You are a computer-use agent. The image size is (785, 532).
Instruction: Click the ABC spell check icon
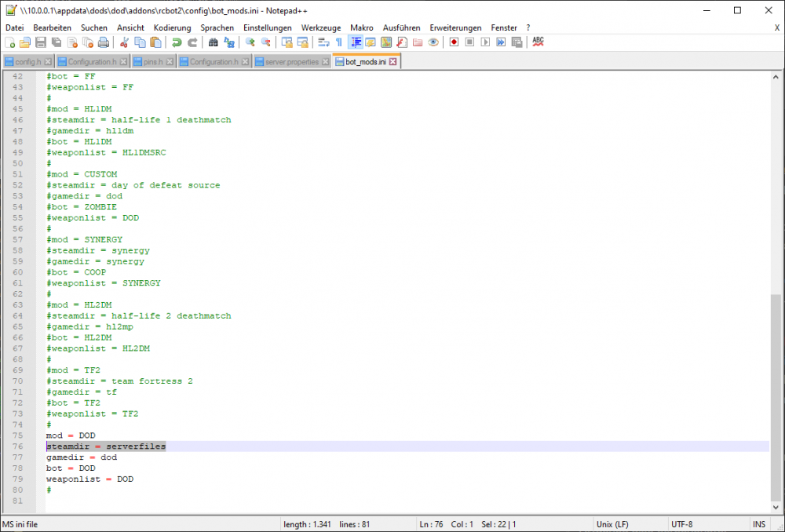pyautogui.click(x=539, y=42)
